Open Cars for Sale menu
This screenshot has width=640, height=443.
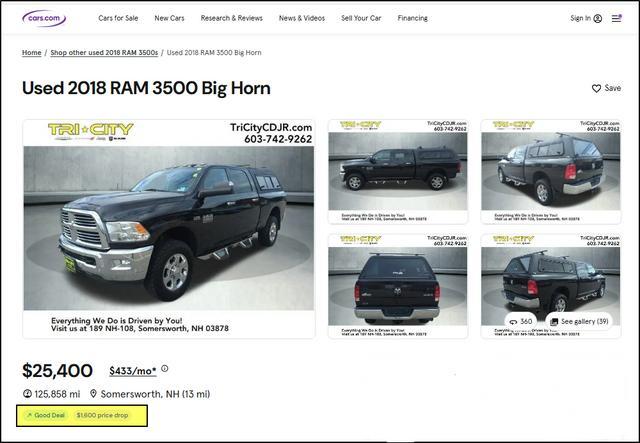118,18
